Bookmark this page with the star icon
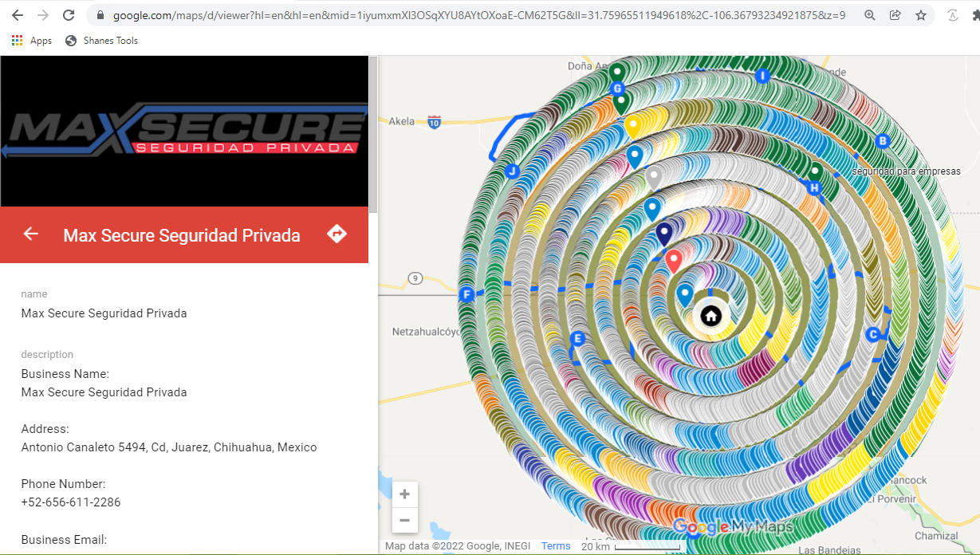Screen dimensions: 980x555 pos(921,15)
